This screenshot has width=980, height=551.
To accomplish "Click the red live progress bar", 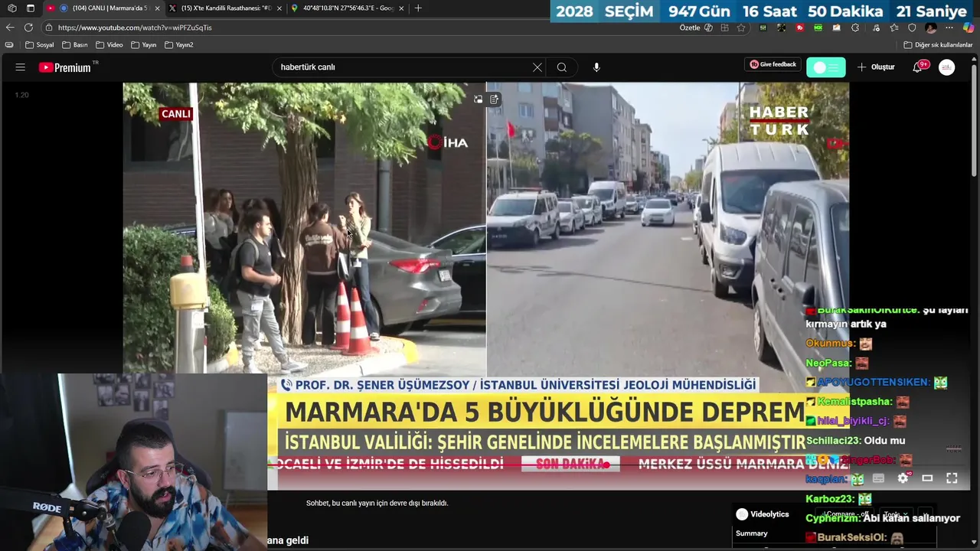I will [x=436, y=464].
